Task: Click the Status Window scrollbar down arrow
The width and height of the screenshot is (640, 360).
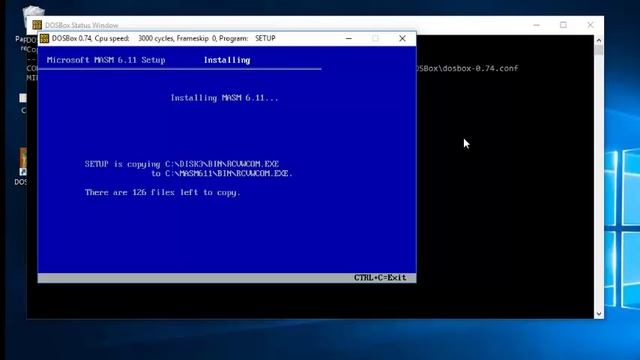Action: point(598,314)
